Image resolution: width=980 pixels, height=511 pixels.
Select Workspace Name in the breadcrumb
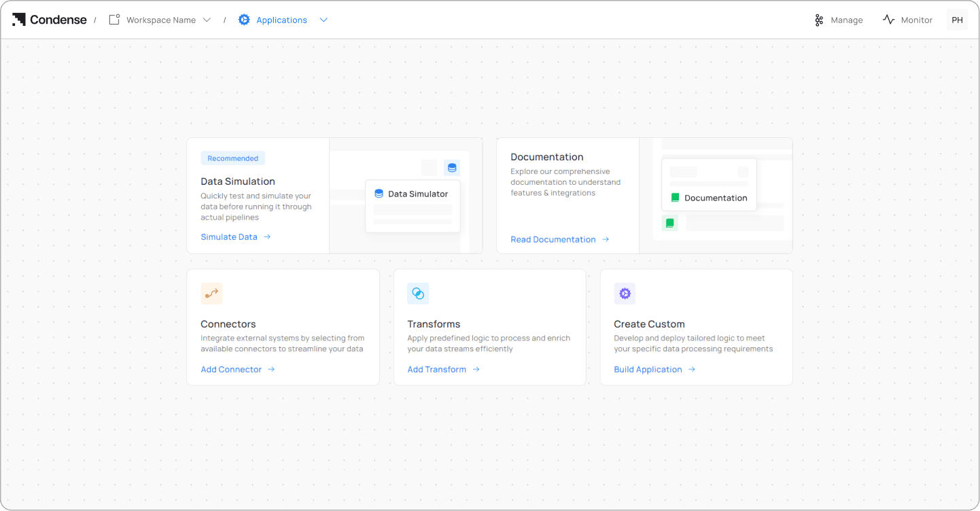pyautogui.click(x=161, y=20)
